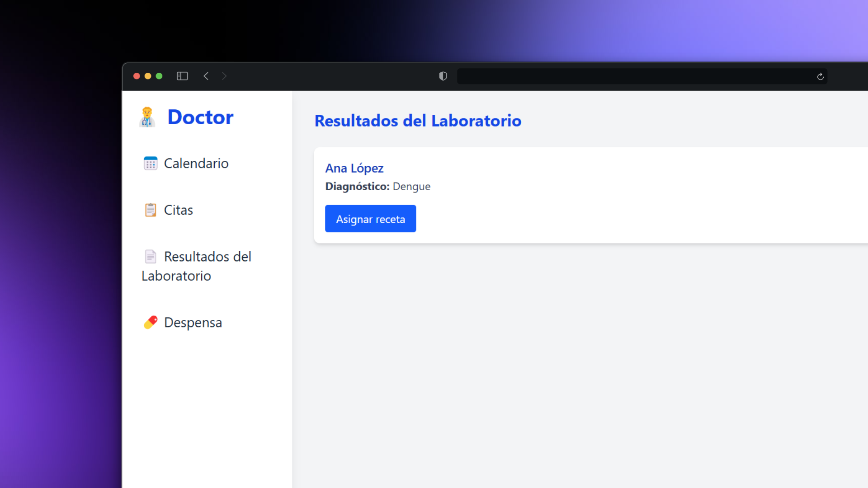
Task: Click the Resultados del Laboratorio page heading
Action: tap(418, 121)
